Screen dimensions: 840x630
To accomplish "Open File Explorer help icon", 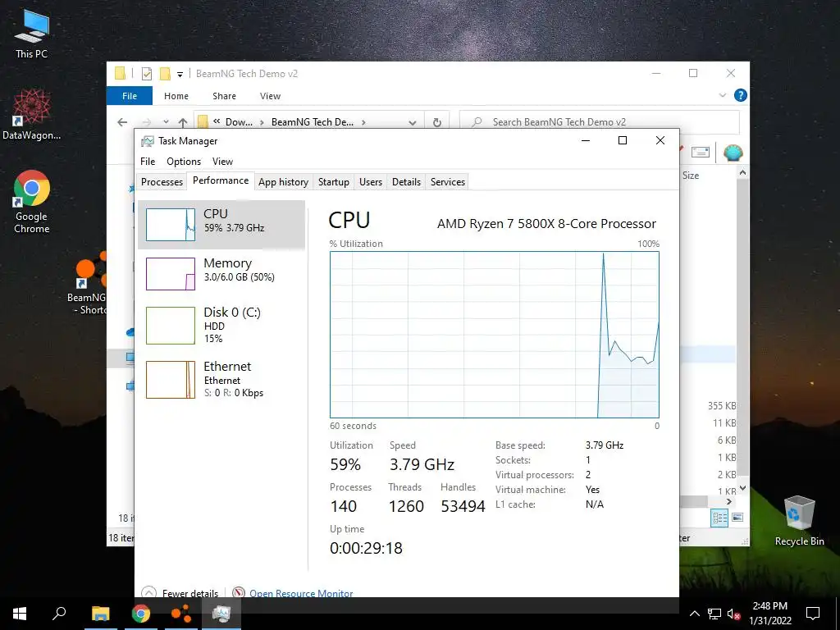I will click(x=741, y=95).
